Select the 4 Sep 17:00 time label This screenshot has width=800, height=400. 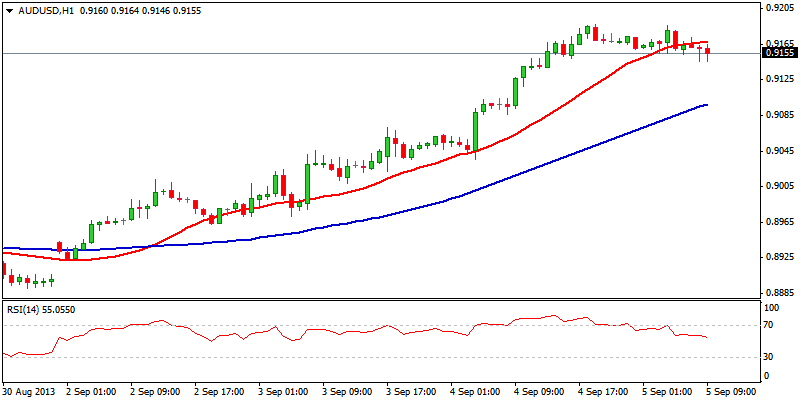pos(603,392)
